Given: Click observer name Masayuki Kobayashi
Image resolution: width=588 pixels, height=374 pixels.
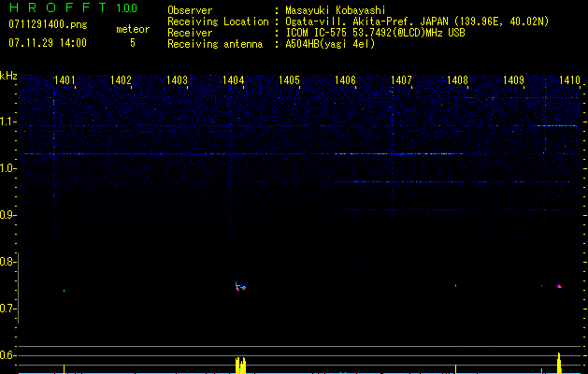Looking at the screenshot, I should pyautogui.click(x=336, y=10).
